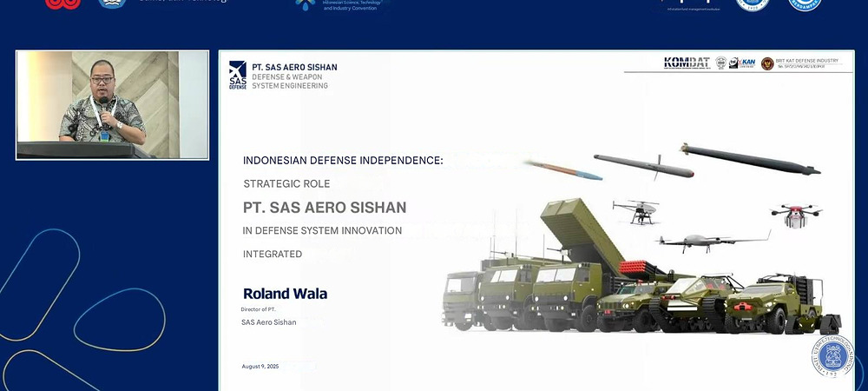The height and width of the screenshot is (391, 868).
Task: Click the KOMBAT logo in the slide header
Action: click(686, 63)
